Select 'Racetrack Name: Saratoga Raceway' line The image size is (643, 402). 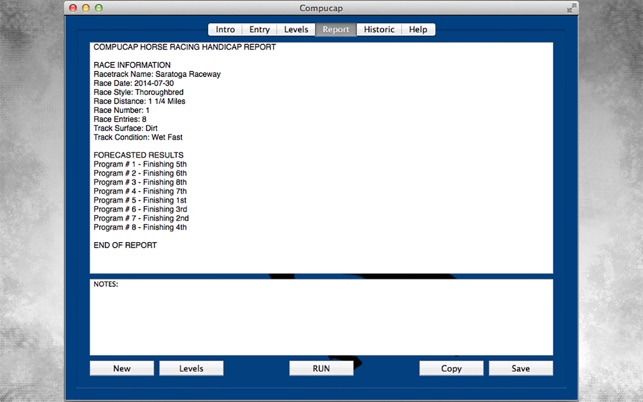157,74
